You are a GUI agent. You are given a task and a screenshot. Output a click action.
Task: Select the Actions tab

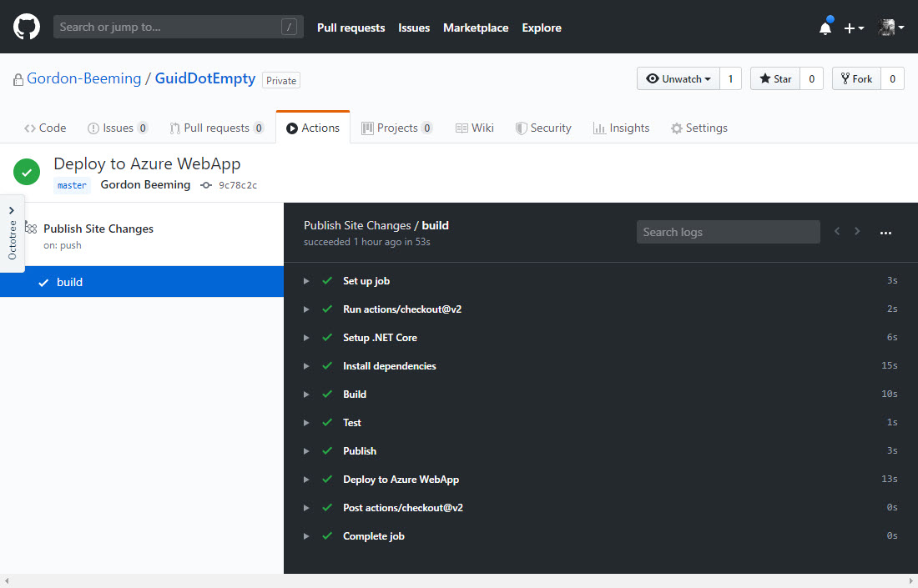313,128
